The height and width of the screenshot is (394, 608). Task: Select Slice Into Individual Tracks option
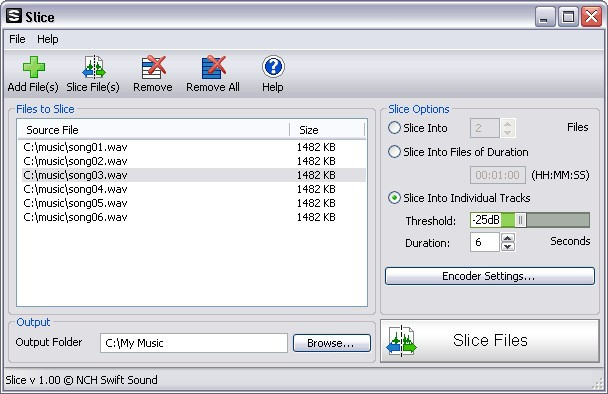394,198
